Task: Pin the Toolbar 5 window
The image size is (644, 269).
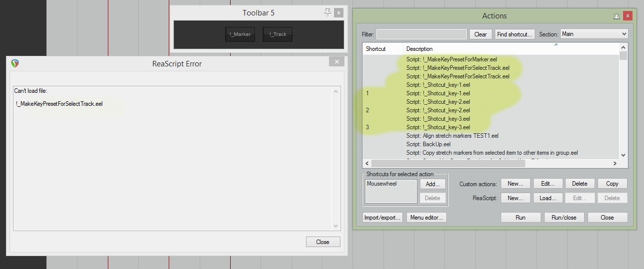Action: click(327, 12)
